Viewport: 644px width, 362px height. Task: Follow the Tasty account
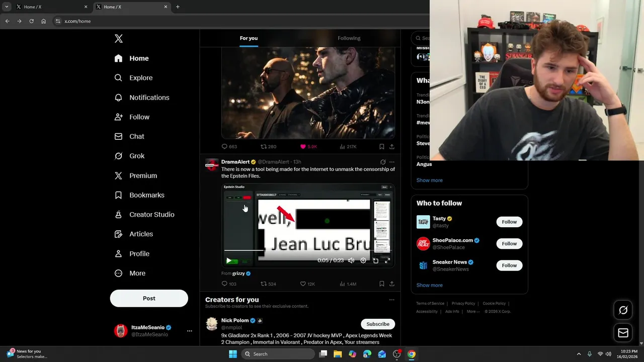click(x=509, y=222)
